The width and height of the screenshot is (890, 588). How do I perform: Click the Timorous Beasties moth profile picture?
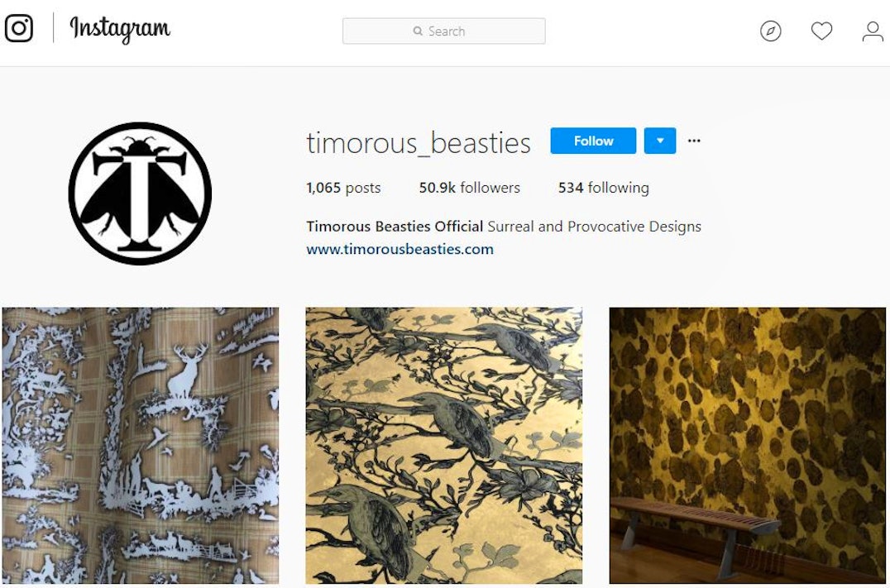coord(140,194)
